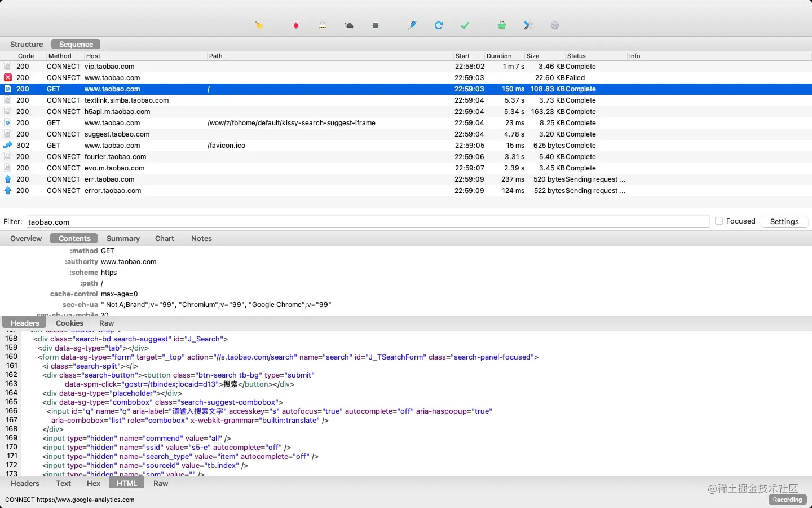Click the document icon on the selected GET row
Viewport: 812px width, 508px height.
[x=8, y=89]
